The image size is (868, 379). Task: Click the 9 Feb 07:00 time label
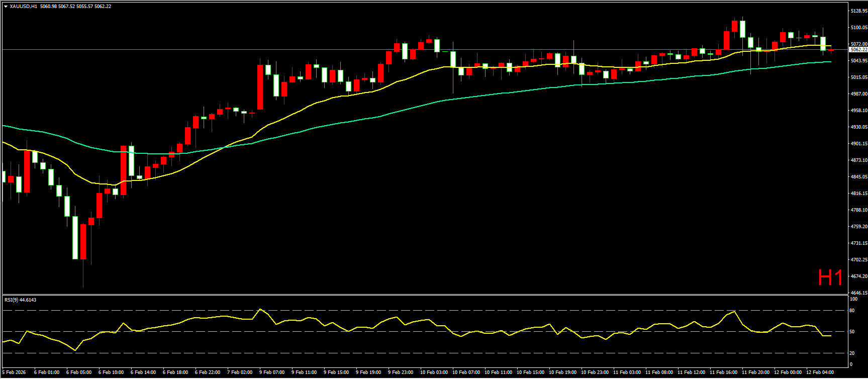(272, 372)
